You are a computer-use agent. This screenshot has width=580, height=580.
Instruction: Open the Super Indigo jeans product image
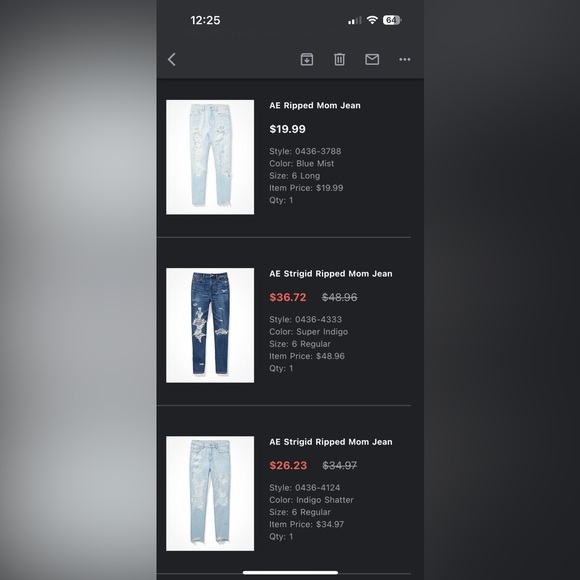[x=210, y=325]
